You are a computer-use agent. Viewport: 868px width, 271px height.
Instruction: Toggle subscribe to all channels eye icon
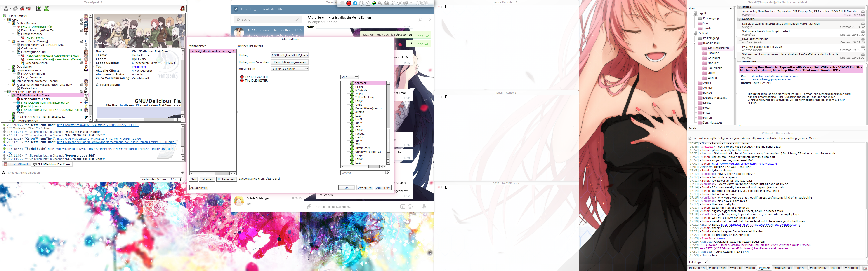pyautogui.click(x=39, y=8)
